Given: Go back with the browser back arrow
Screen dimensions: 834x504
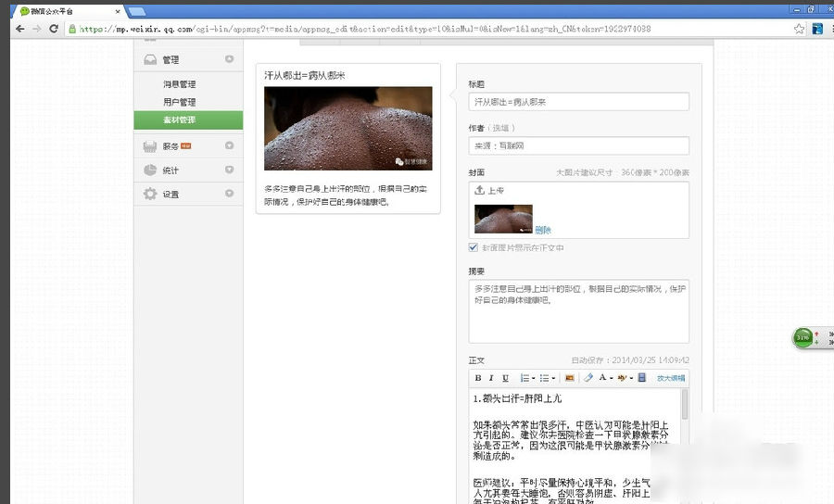Looking at the screenshot, I should click(x=20, y=29).
